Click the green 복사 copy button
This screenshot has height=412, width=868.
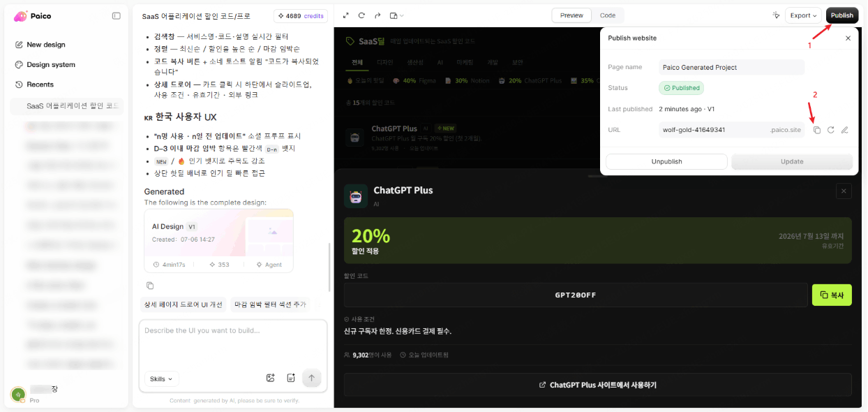[x=832, y=295]
